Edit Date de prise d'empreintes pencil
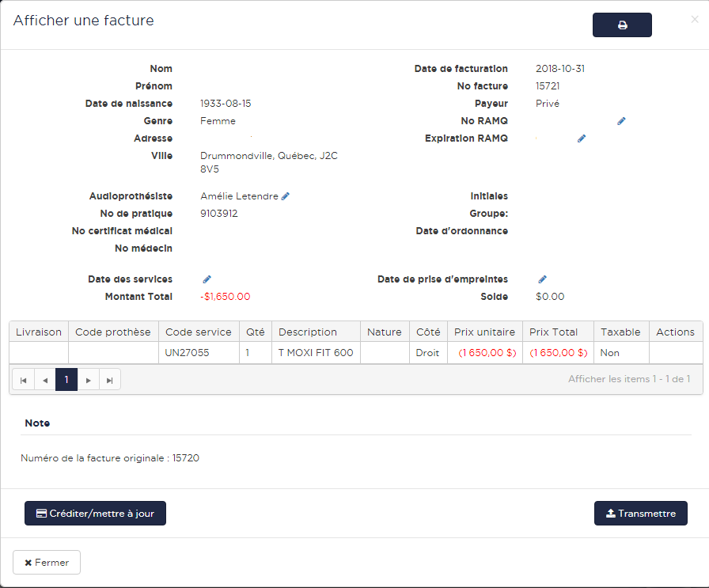The height and width of the screenshot is (588, 709). coord(543,279)
